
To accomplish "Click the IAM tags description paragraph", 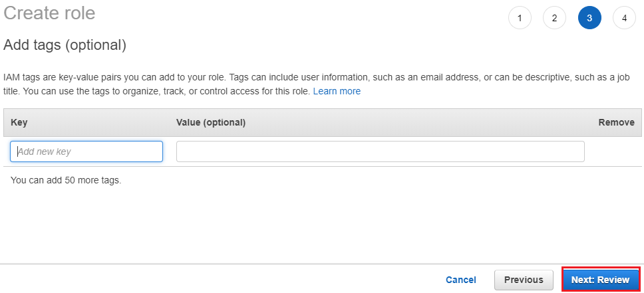I will [322, 84].
